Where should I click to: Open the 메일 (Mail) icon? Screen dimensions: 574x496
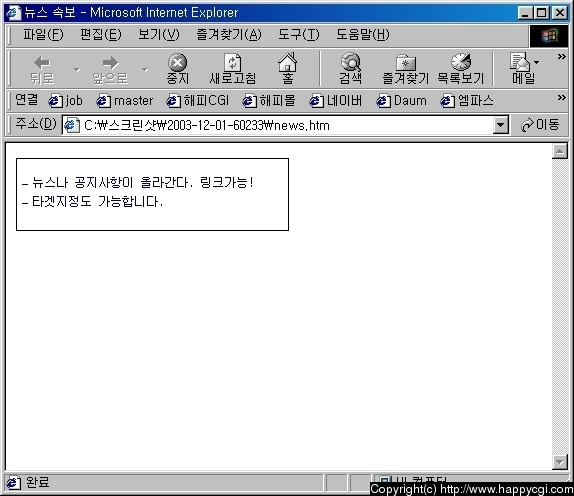coord(520,62)
